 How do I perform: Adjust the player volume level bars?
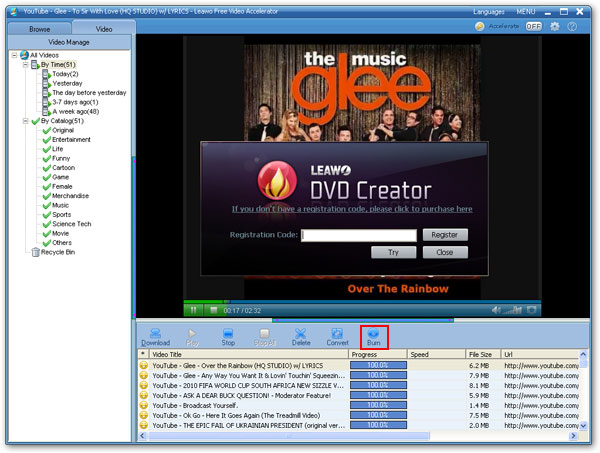pyautogui.click(x=512, y=310)
